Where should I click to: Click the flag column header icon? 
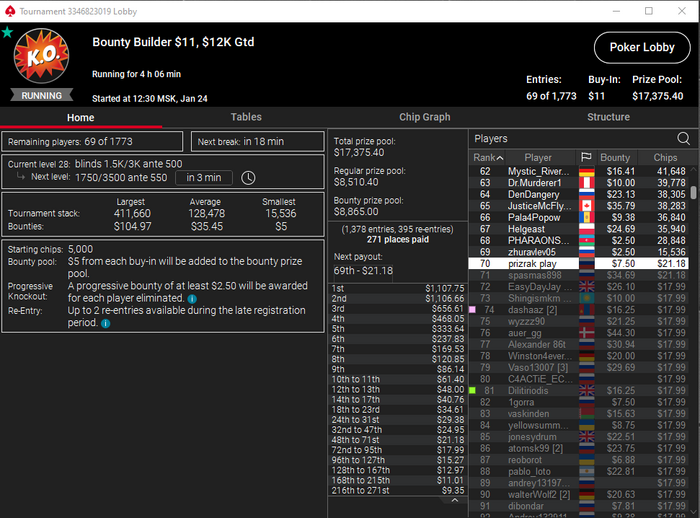click(586, 157)
